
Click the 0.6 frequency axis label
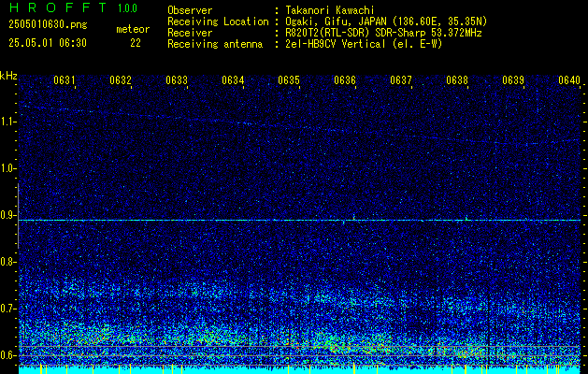click(7, 355)
